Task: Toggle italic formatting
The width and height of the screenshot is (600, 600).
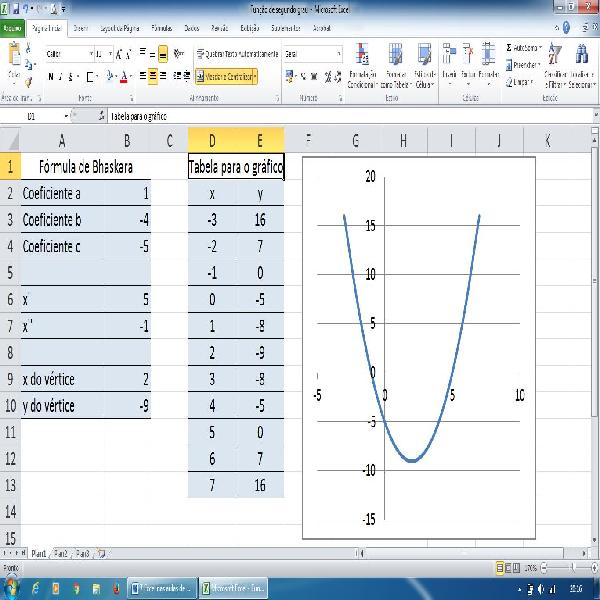Action: pos(60,77)
